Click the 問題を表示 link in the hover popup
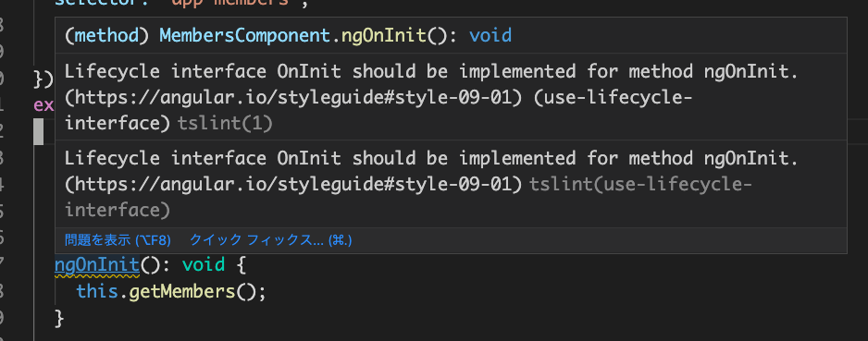This screenshot has height=341, width=868. (118, 240)
